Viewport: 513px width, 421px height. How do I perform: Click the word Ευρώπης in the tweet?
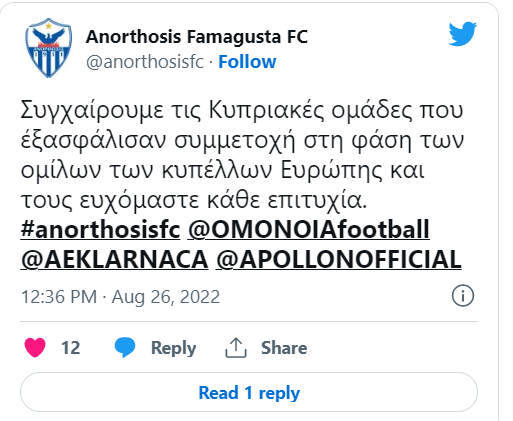[331, 171]
